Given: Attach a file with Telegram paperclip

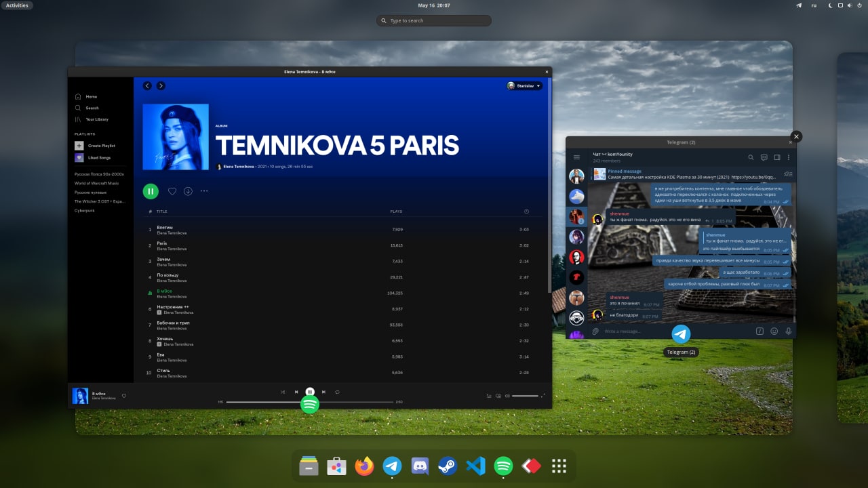Looking at the screenshot, I should pos(595,331).
